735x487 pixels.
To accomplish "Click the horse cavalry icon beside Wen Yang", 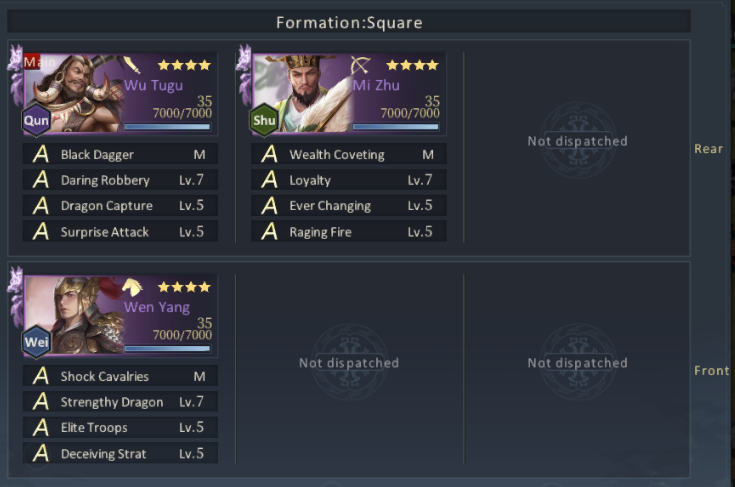I will [x=132, y=287].
